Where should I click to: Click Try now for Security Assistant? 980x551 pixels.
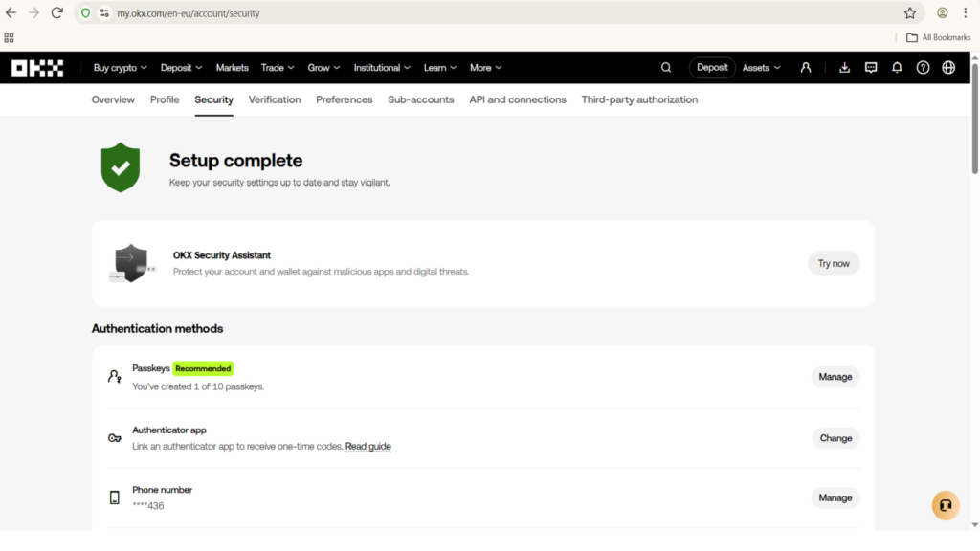tap(834, 264)
